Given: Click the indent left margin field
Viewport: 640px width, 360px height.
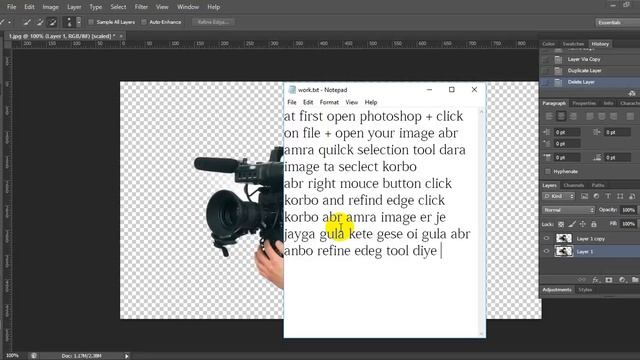Looking at the screenshot, I should 567,132.
